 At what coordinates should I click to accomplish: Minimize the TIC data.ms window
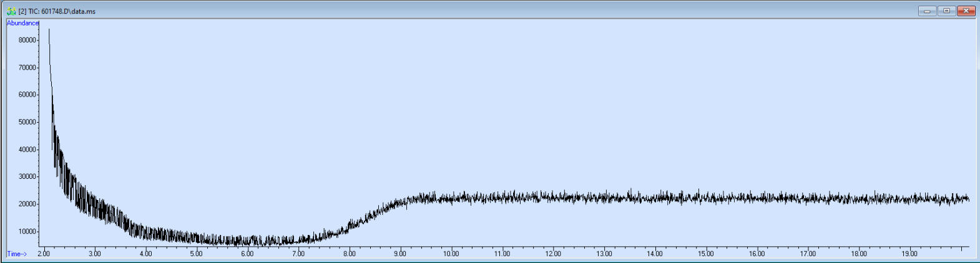pos(927,11)
